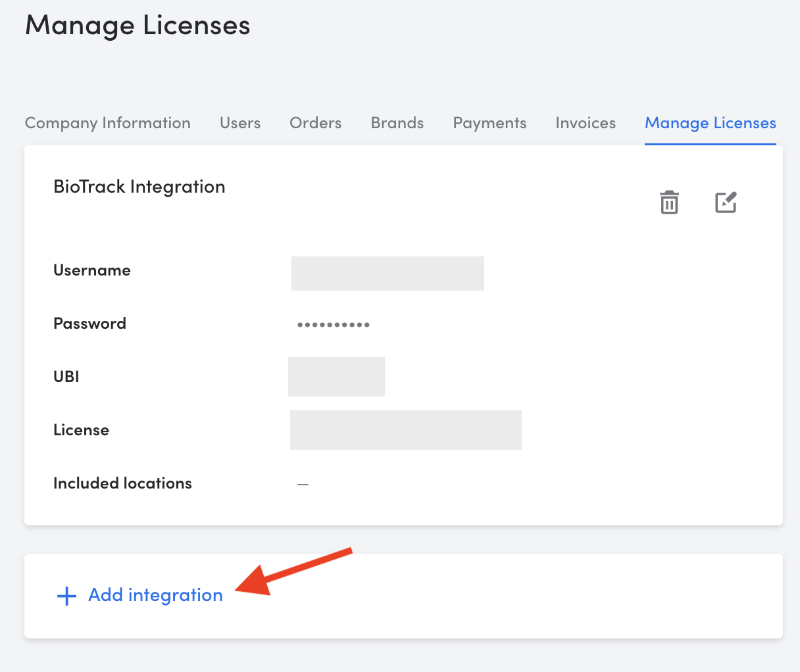This screenshot has height=672, width=800.
Task: Switch to the Users tab
Action: click(240, 123)
